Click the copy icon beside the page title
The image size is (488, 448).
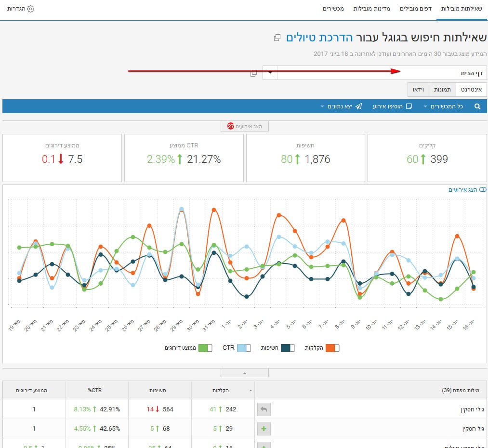point(277,38)
